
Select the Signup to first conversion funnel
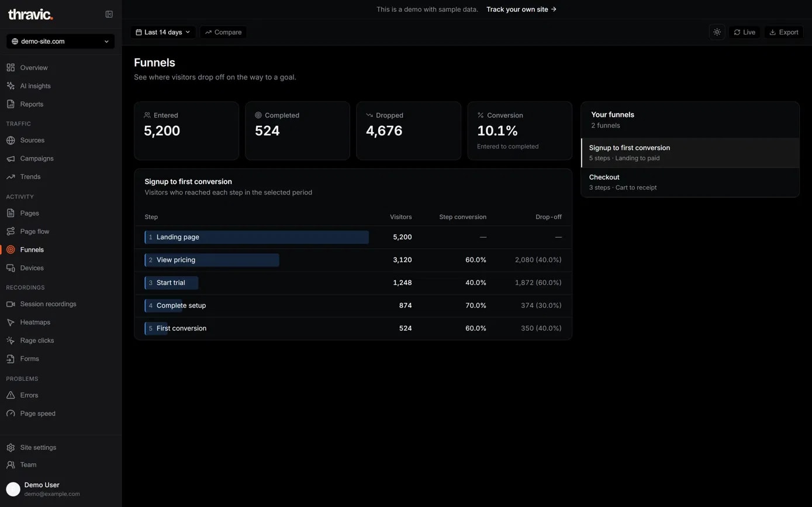(690, 152)
